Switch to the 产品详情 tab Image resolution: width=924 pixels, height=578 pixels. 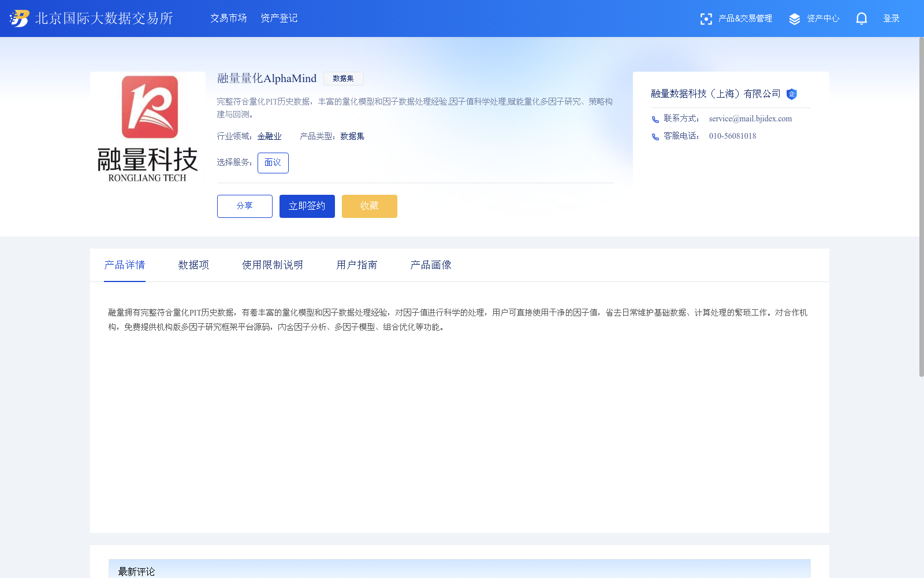click(125, 265)
